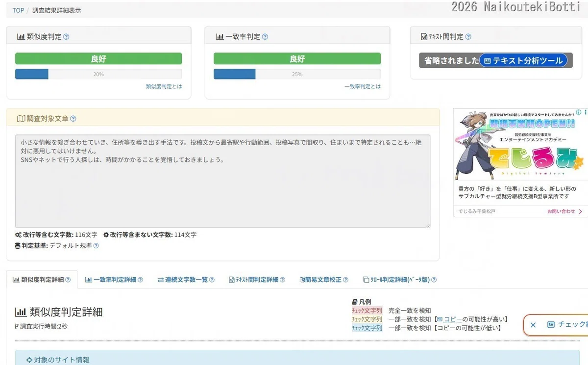Click the 調査実行時間:2秒 text
Image resolution: width=588 pixels, height=365 pixels.
[x=42, y=326]
